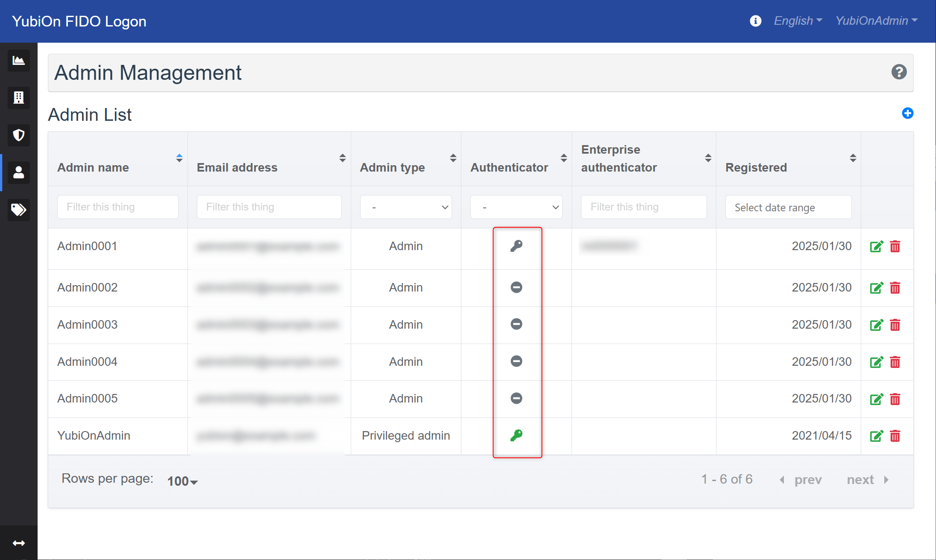Delete Admin0001 entry
This screenshot has height=560, width=936.
tap(895, 246)
